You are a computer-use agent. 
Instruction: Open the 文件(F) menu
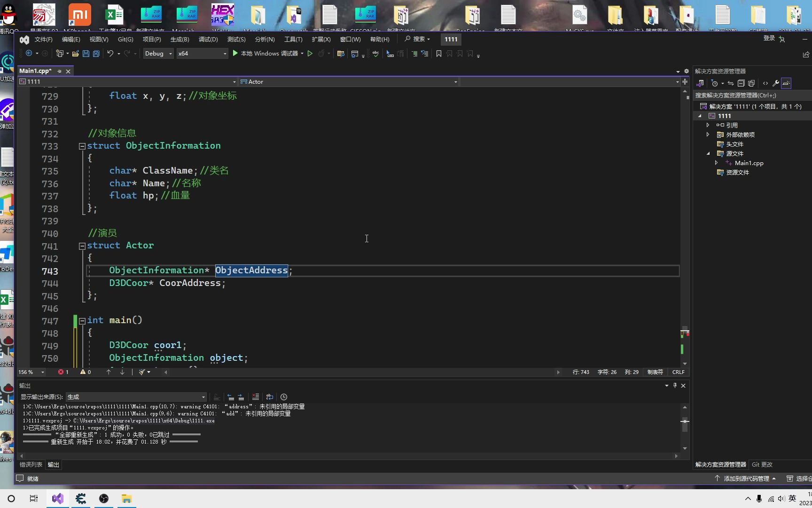pos(43,40)
